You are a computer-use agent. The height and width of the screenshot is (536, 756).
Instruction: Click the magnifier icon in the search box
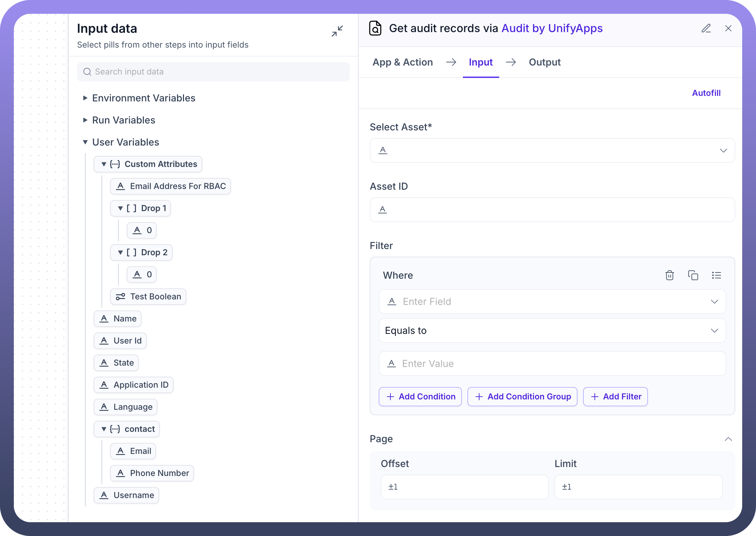point(87,72)
